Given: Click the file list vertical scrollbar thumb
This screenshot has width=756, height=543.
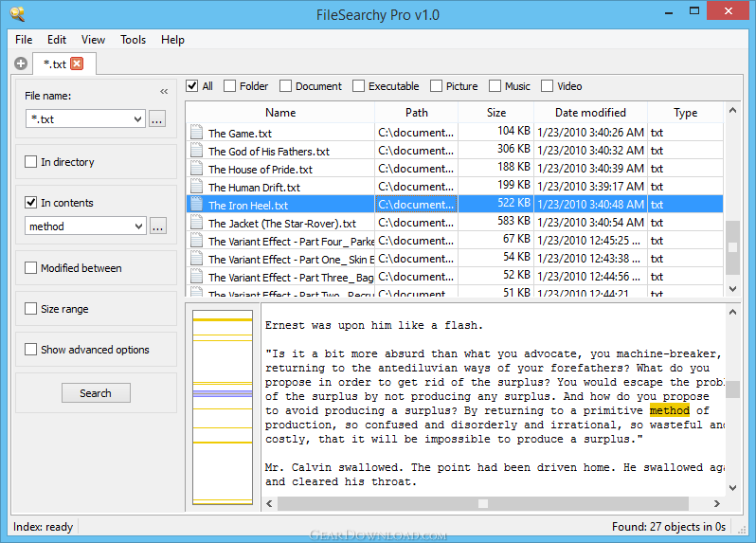Looking at the screenshot, I should coord(733,247).
